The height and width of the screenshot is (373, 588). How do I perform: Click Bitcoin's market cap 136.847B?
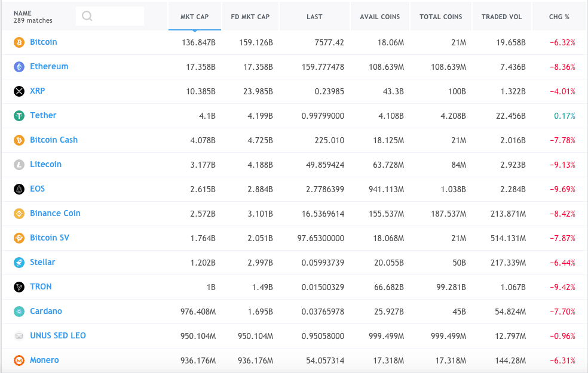click(199, 43)
